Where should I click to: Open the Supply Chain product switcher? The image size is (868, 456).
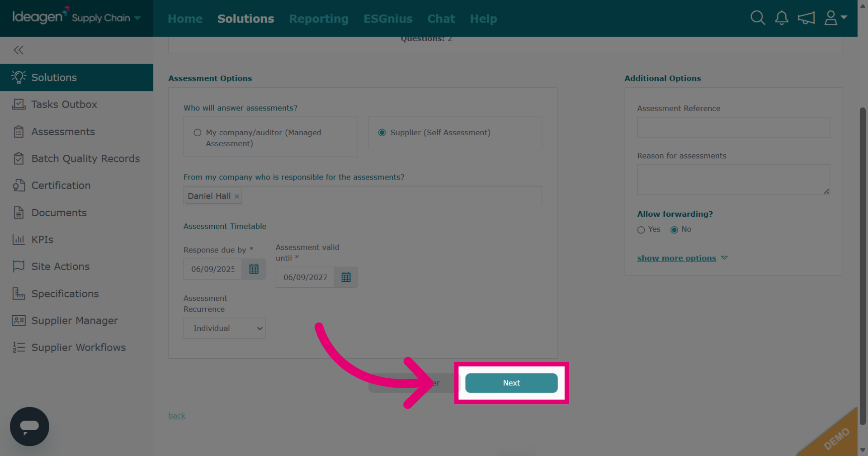[x=106, y=18]
